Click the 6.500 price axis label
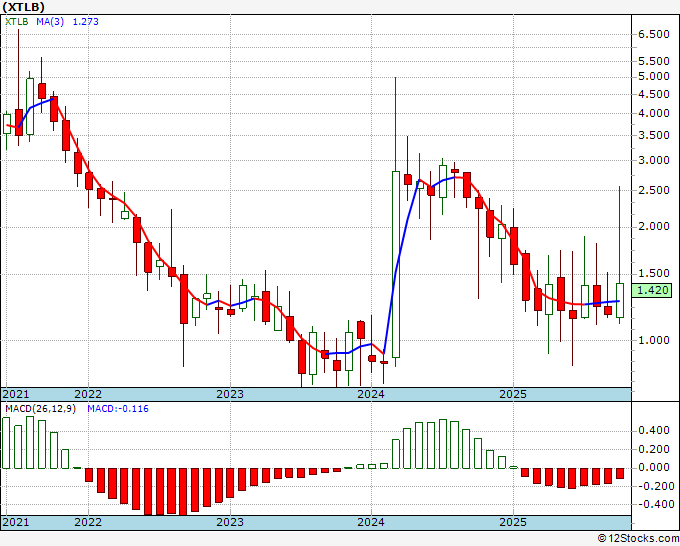This screenshot has width=680, height=546. [654, 34]
